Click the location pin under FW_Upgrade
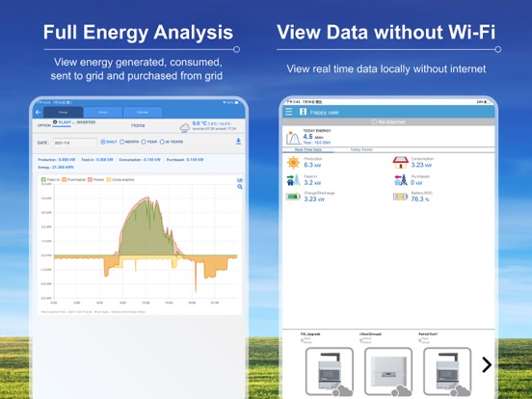Image resolution: width=532 pixels, height=399 pixels. (302, 340)
